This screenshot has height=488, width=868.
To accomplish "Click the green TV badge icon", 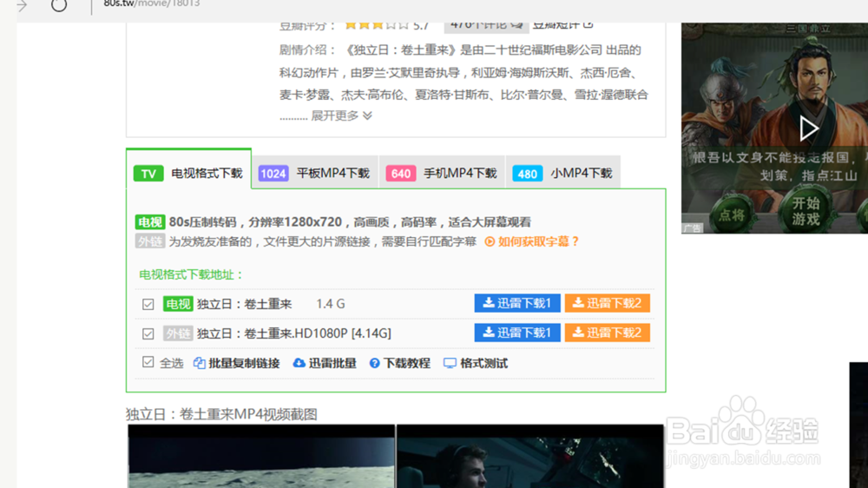I will pyautogui.click(x=148, y=174).
